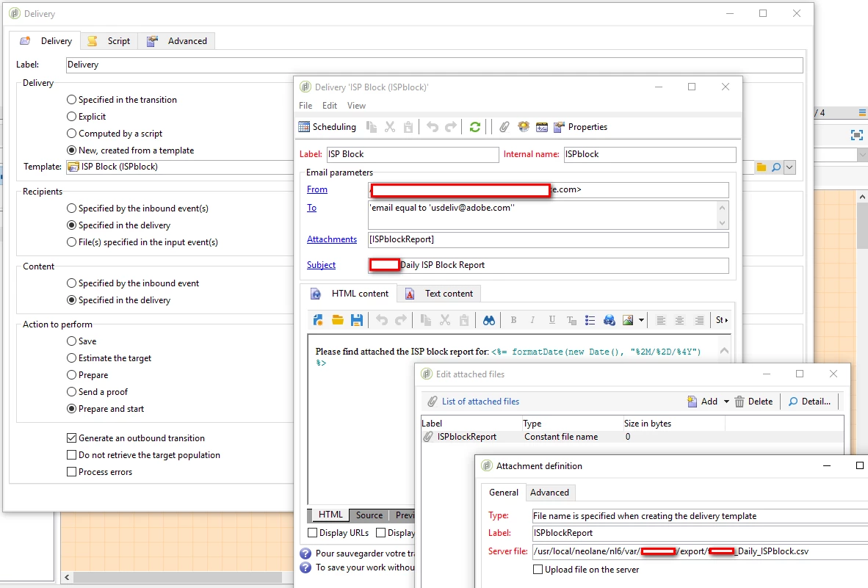
Task: Select 'Computed by a script' radio button
Action: point(71,134)
